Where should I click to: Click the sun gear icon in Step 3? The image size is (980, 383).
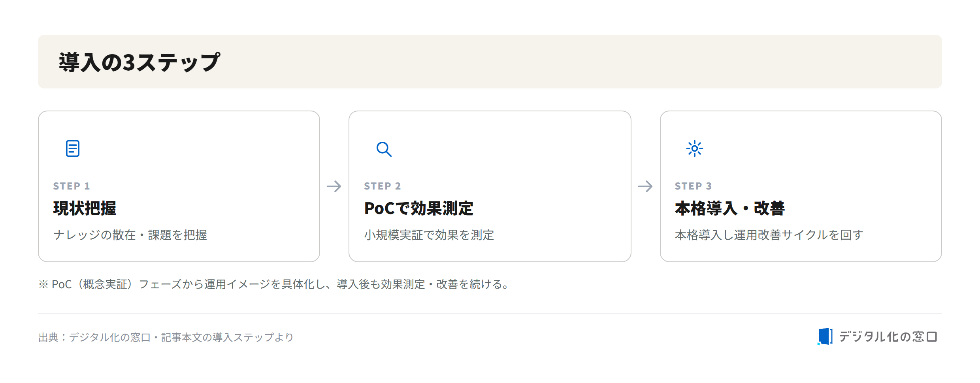click(695, 149)
